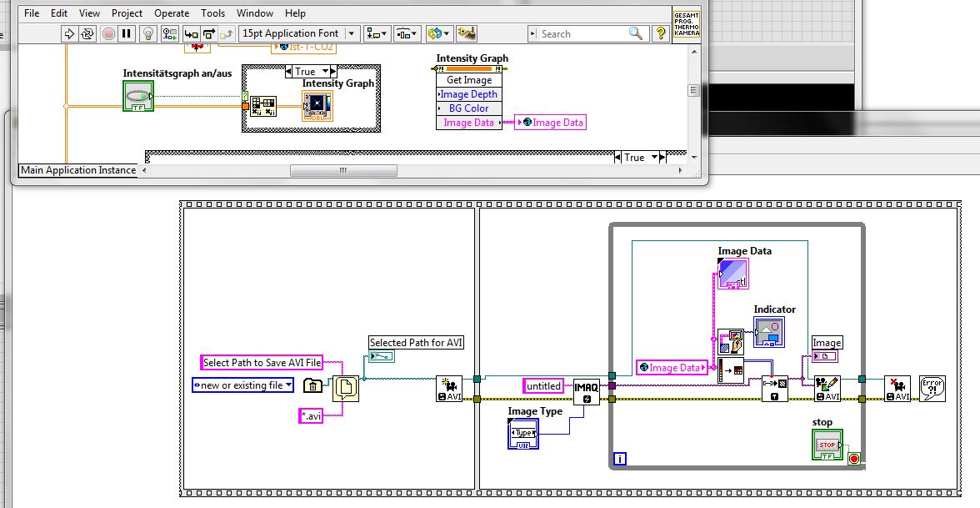This screenshot has height=508, width=980.
Task: Click the search magnifier icon
Action: [636, 33]
